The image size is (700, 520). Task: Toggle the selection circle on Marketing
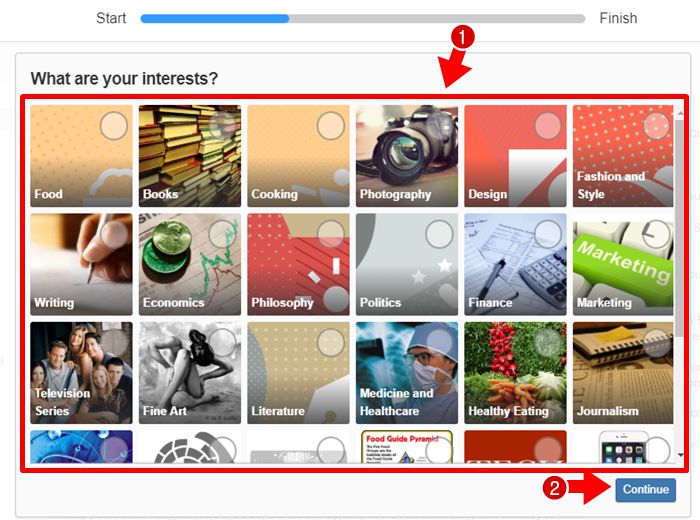(x=656, y=234)
